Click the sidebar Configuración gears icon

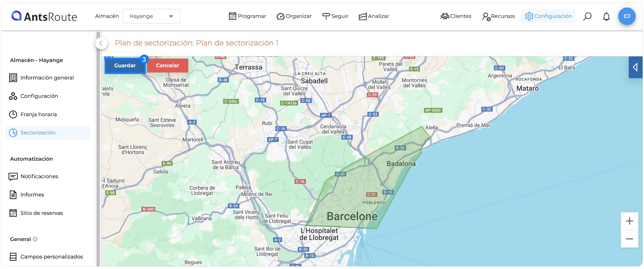13,96
